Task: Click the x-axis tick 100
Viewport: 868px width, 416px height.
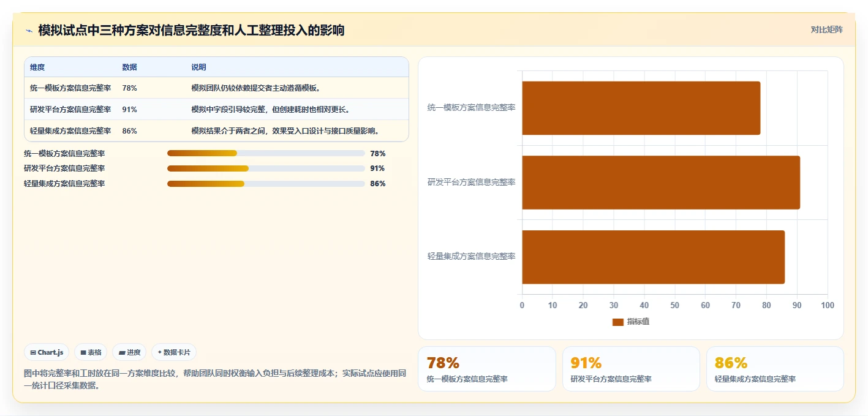Action: click(x=827, y=305)
